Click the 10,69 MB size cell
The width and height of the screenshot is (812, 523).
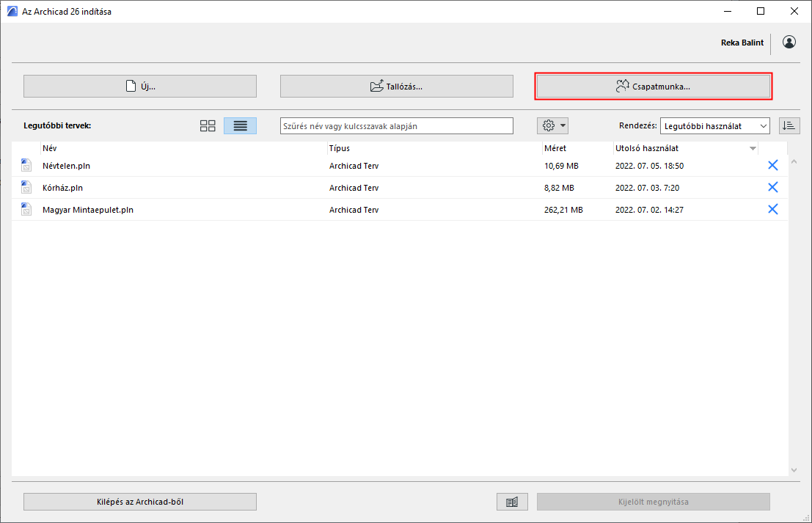pyautogui.click(x=561, y=166)
